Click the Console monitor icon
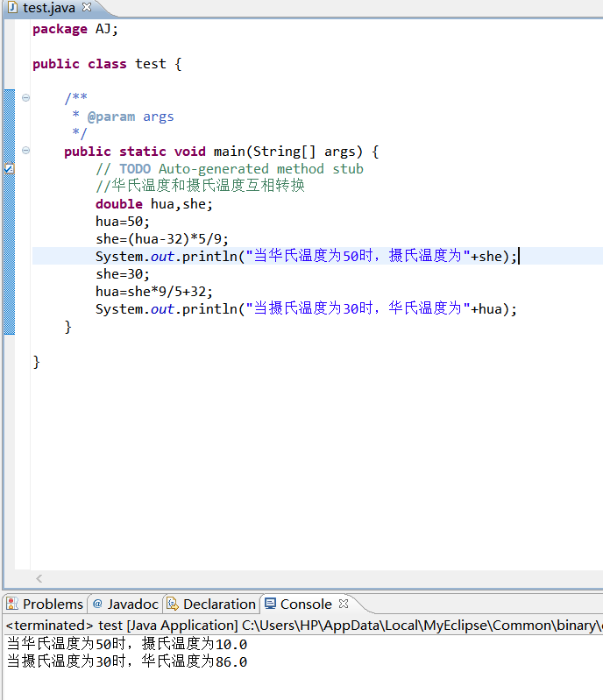 click(270, 604)
